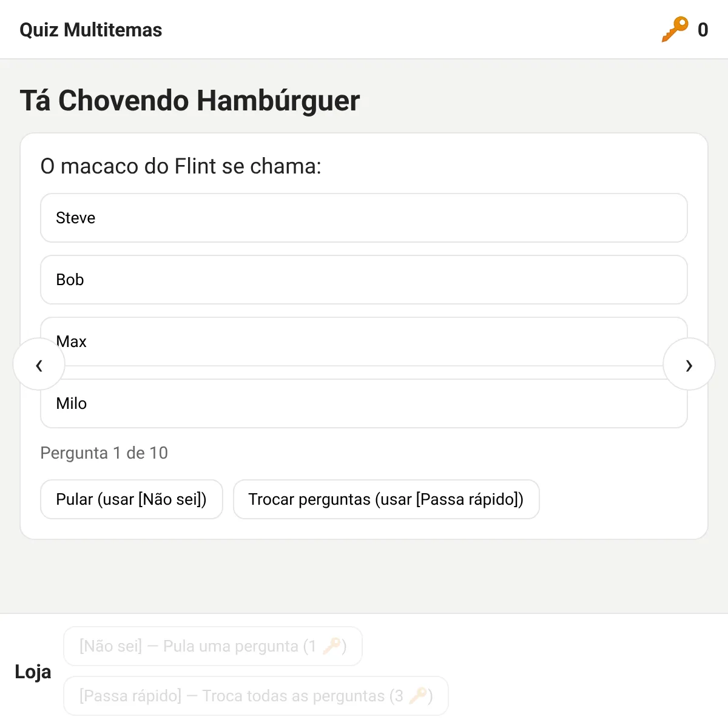Go to previous question with left arrow
Image resolution: width=728 pixels, height=728 pixels.
(39, 364)
